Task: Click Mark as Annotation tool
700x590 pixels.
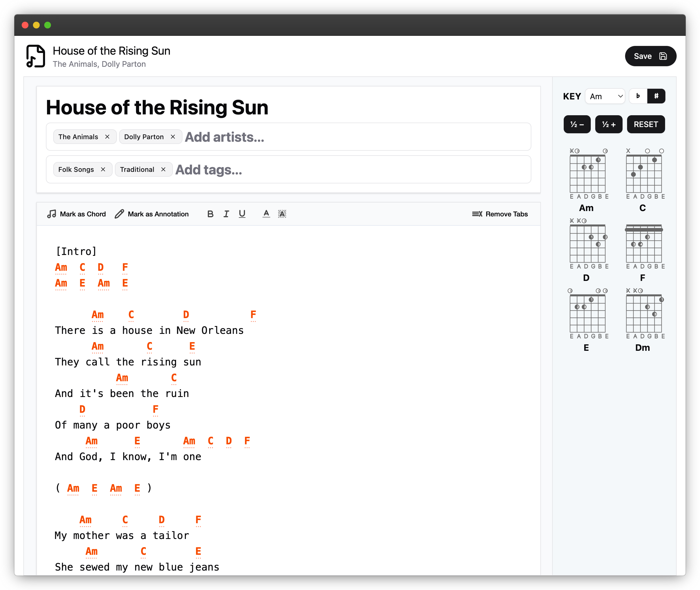Action: tap(151, 214)
